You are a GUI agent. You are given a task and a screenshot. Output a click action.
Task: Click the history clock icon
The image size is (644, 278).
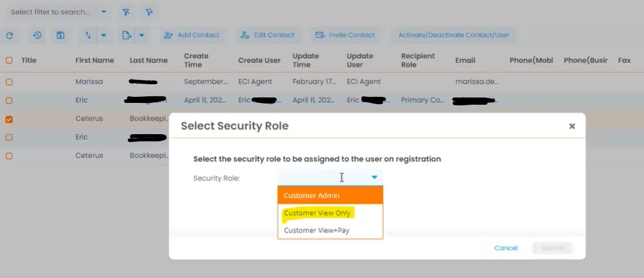[37, 36]
